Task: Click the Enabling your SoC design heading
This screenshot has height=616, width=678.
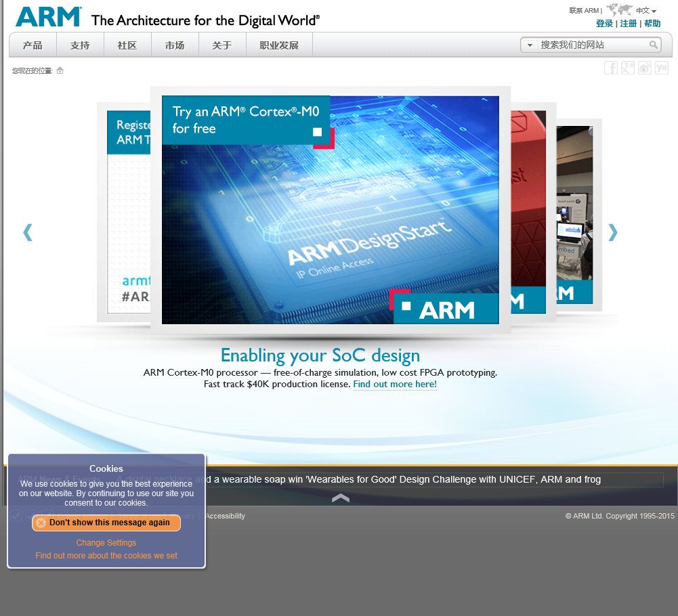Action: point(320,355)
